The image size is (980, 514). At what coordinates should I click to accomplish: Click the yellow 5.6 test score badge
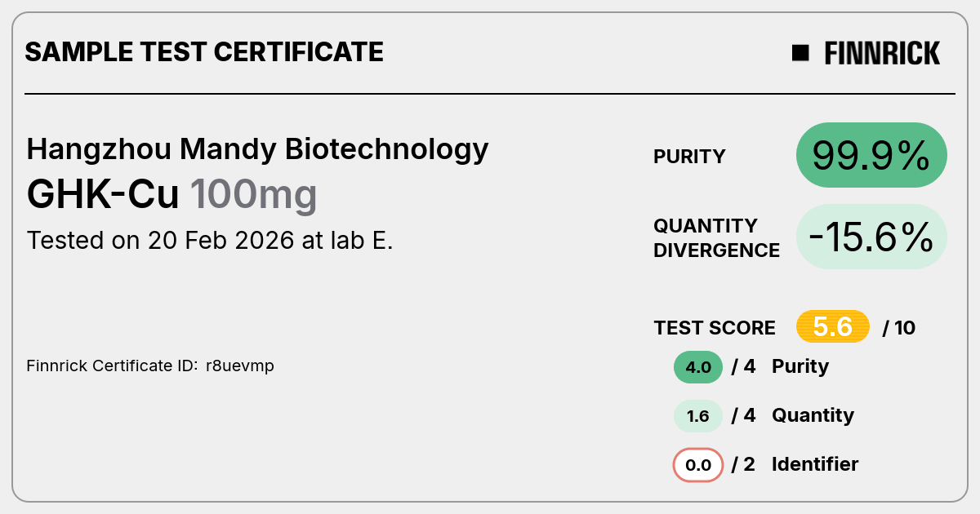click(x=833, y=327)
